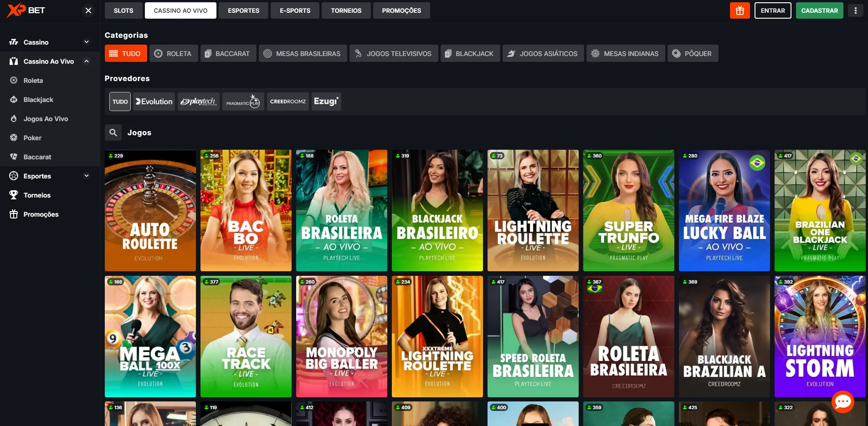Click the CADASTRAR register button

pyautogui.click(x=819, y=10)
